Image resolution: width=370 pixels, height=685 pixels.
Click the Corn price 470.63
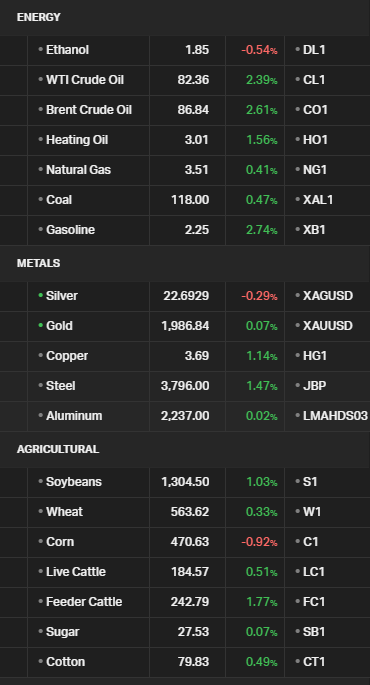[x=190, y=542]
